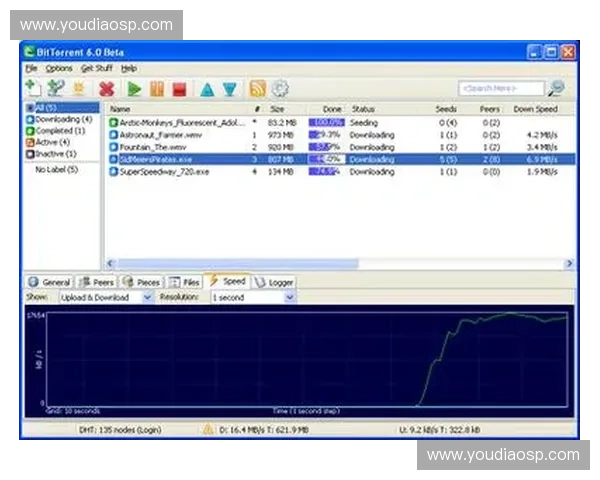The width and height of the screenshot is (600, 480).
Task: Select Completed (1) category
Action: (x=55, y=131)
